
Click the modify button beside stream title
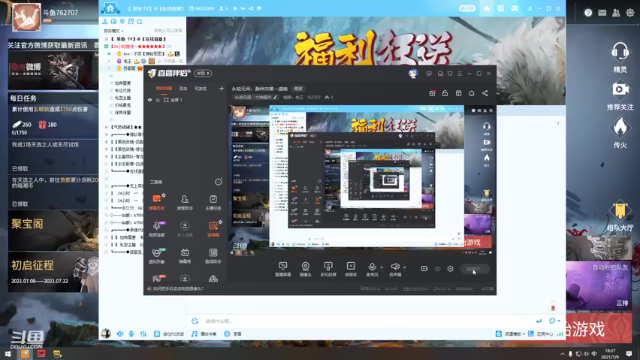(x=298, y=89)
